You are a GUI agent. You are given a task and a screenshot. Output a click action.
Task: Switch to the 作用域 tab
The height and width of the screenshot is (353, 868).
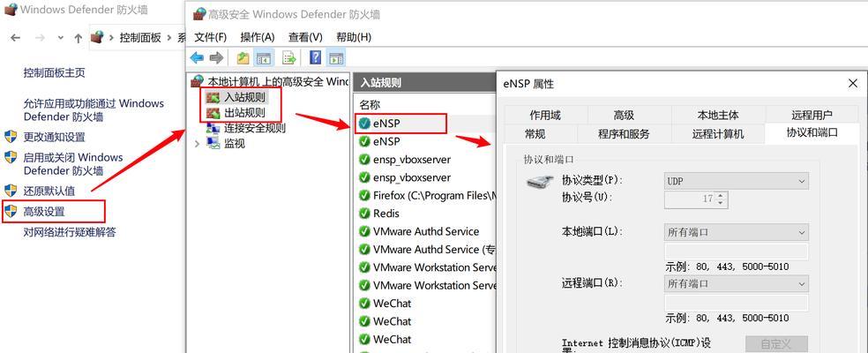coord(545,116)
